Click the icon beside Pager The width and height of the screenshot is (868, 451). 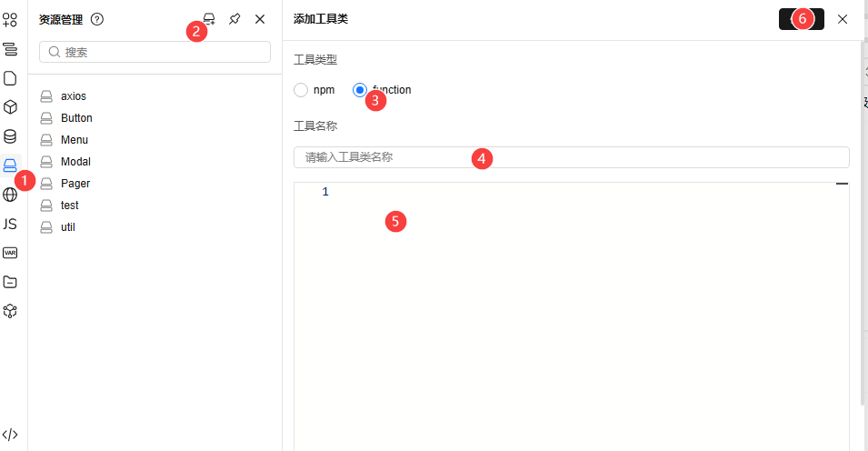coord(46,184)
